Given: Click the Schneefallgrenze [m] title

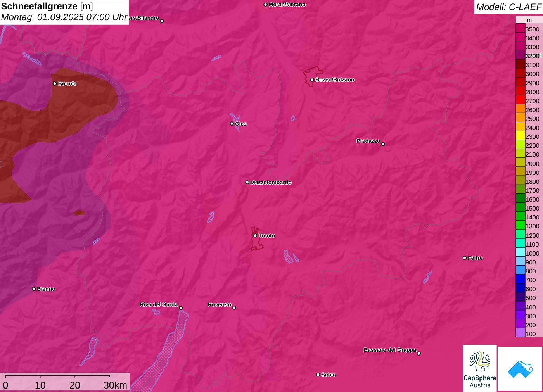Looking at the screenshot, I should pos(47,6).
